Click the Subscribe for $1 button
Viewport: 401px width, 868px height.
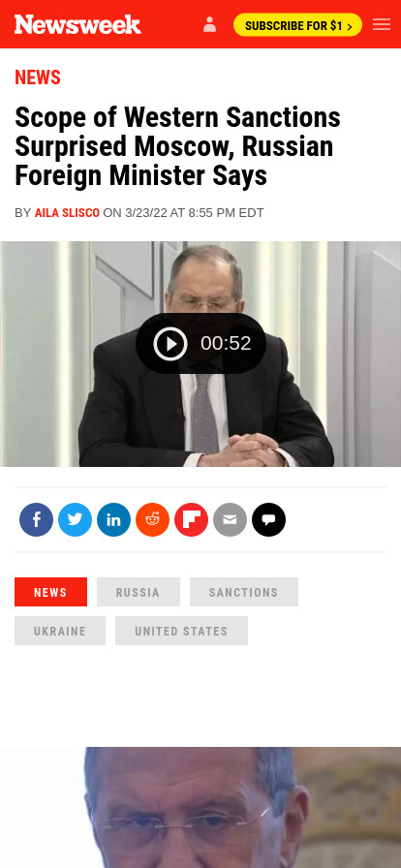pyautogui.click(x=297, y=25)
